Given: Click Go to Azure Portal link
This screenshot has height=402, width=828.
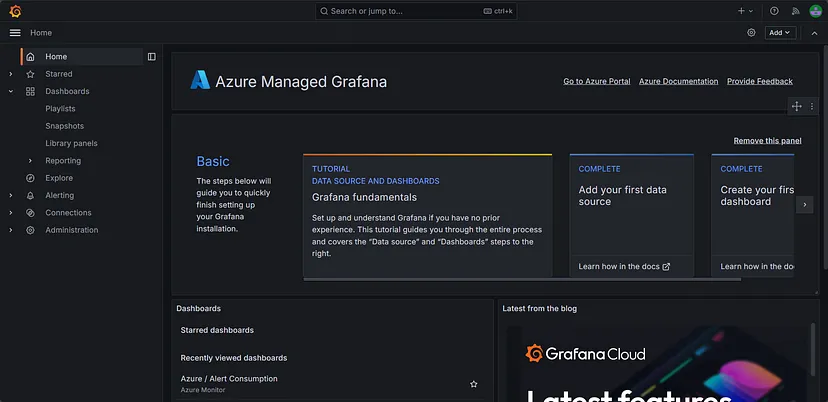Looking at the screenshot, I should pos(596,81).
